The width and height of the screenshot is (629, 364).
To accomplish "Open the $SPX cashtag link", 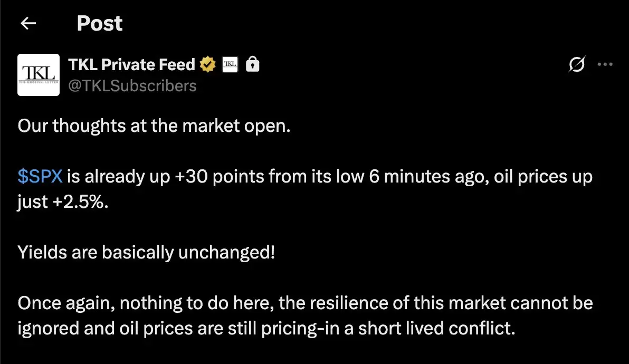I will click(40, 176).
